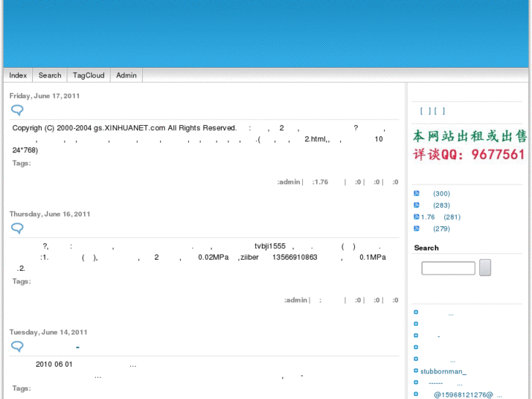532x399 pixels.
Task: Click the second bracket link in the sidebar
Action: pos(439,111)
